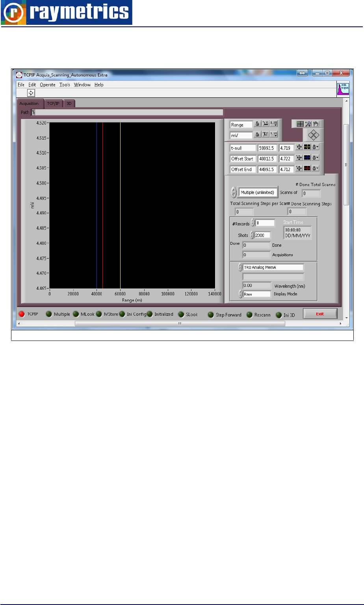Click the double-arrow button in the title bar
The image size is (364, 605).
(x=303, y=73)
